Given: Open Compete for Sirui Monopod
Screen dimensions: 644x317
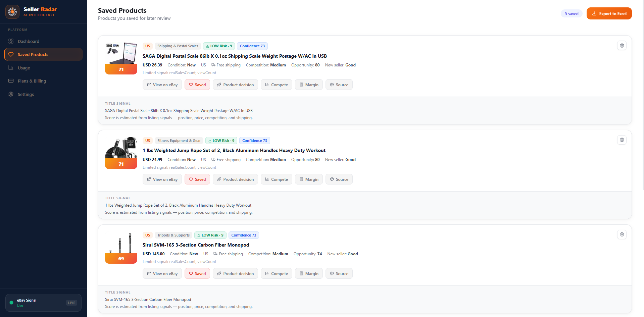Looking at the screenshot, I should (277, 274).
